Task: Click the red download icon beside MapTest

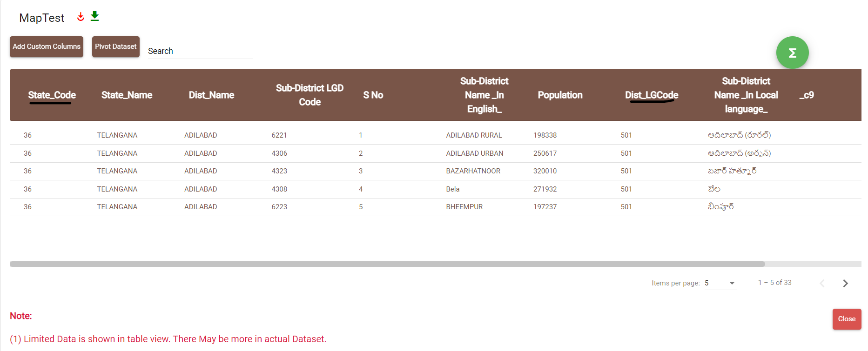Action: coord(81,17)
